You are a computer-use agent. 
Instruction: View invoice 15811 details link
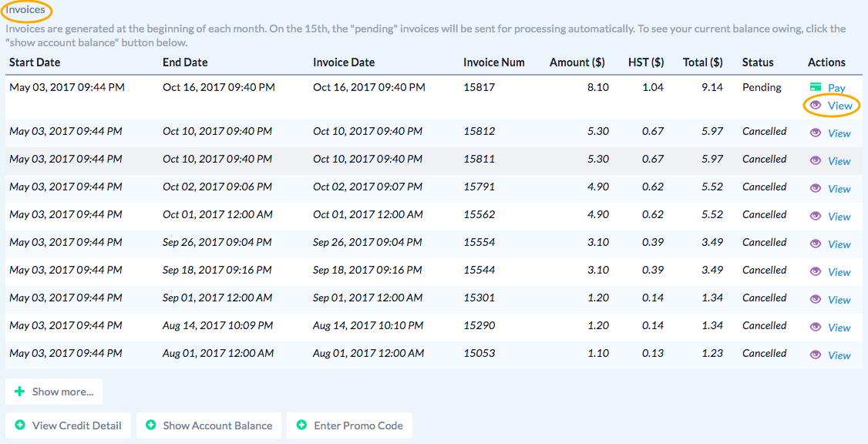click(x=839, y=161)
